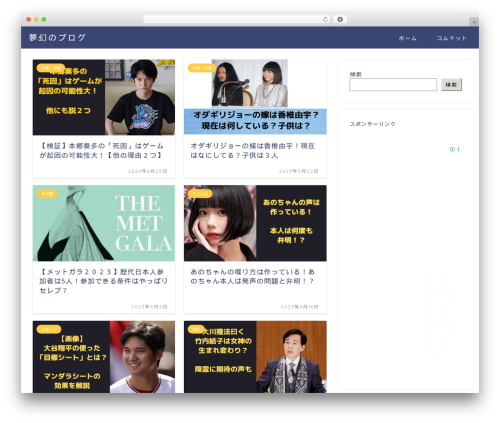Click the 【検証】本郷奏多 article title
This screenshot has height=423, width=500.
pos(102,151)
